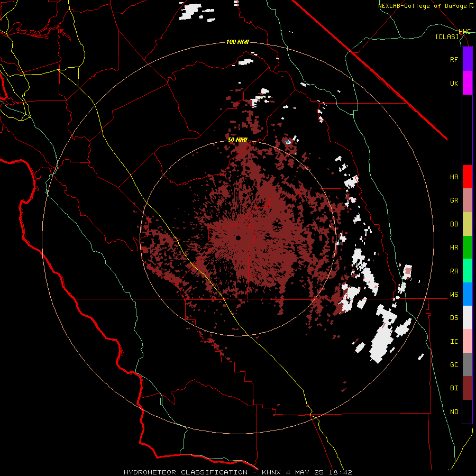Image resolution: width=476 pixels, height=476 pixels.
Task: Click the BI biological brown swatch
Action: point(467,388)
